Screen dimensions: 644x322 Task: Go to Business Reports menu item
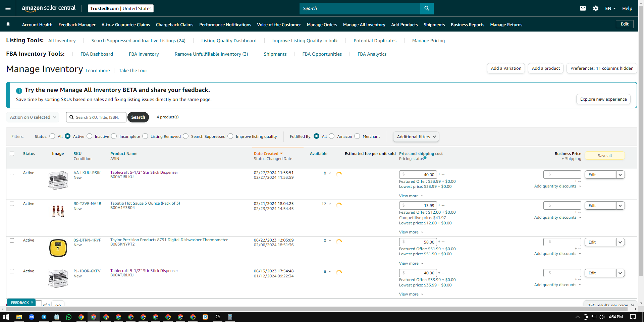tap(468, 24)
